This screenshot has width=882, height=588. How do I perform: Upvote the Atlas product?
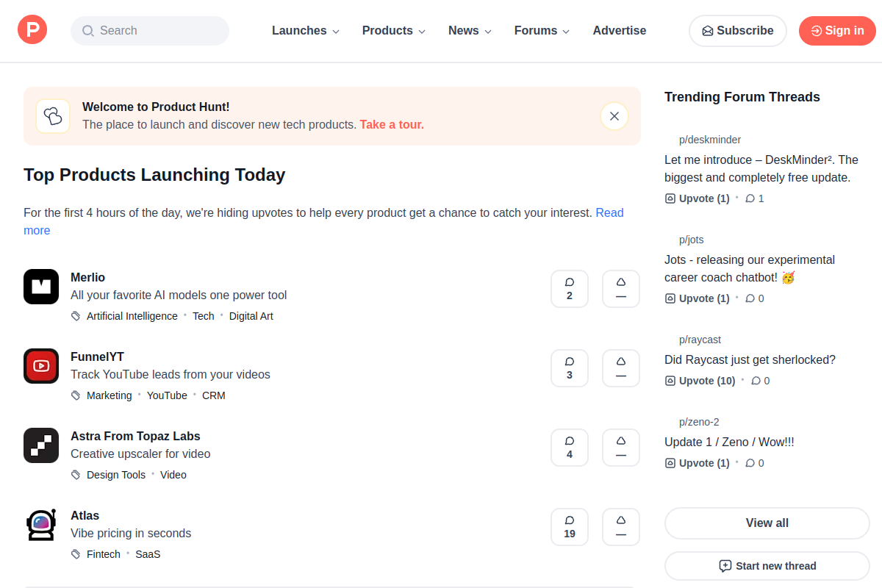(x=621, y=527)
